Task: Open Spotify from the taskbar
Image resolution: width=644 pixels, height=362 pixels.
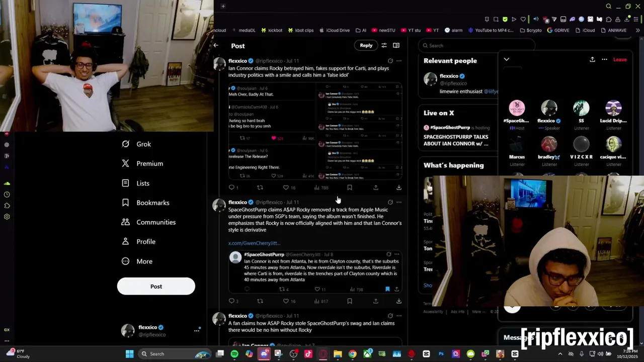Action: pos(234,354)
